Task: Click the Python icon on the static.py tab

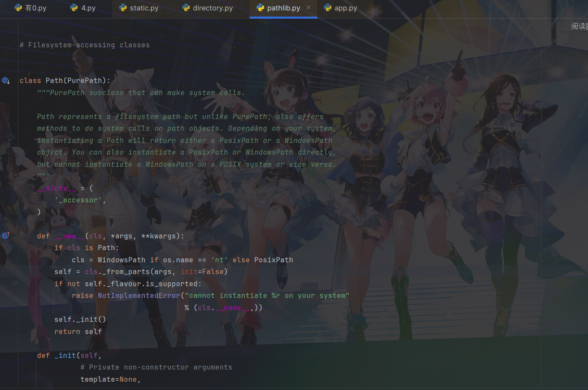Action: (x=123, y=7)
